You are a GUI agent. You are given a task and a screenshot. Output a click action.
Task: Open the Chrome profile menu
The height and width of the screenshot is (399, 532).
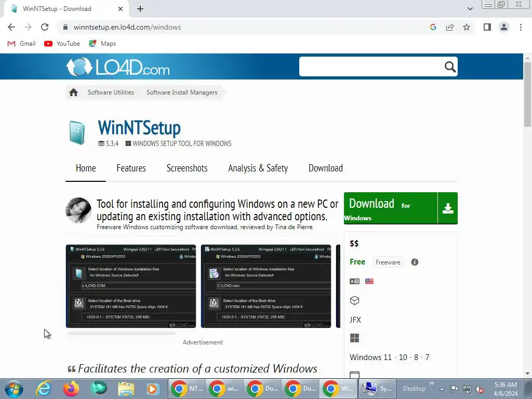(x=504, y=27)
